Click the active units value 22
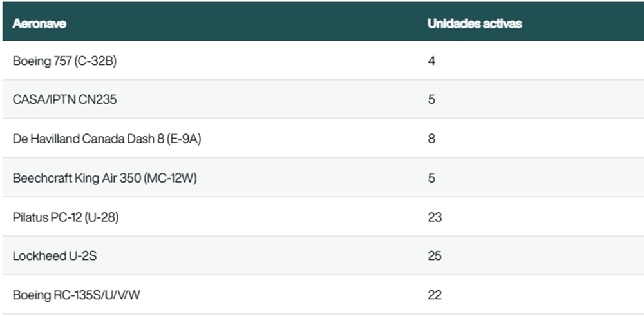This screenshot has width=644, height=316. [435, 295]
